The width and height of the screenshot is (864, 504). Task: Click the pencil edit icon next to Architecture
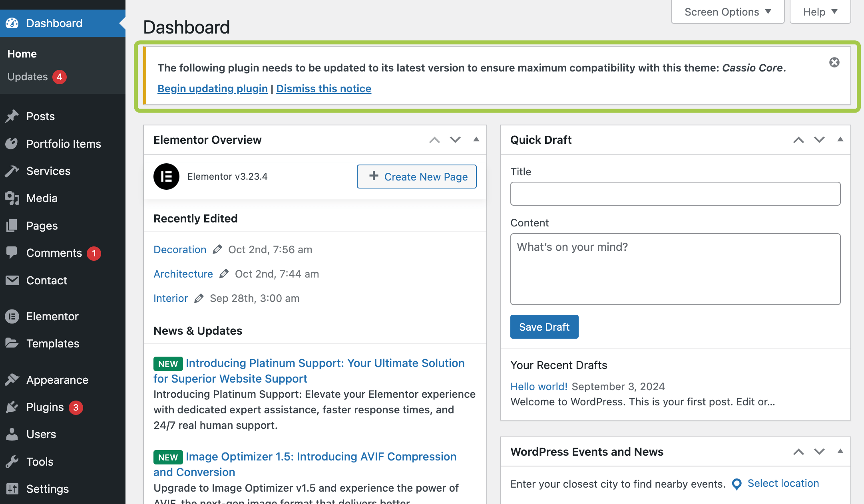coord(224,274)
